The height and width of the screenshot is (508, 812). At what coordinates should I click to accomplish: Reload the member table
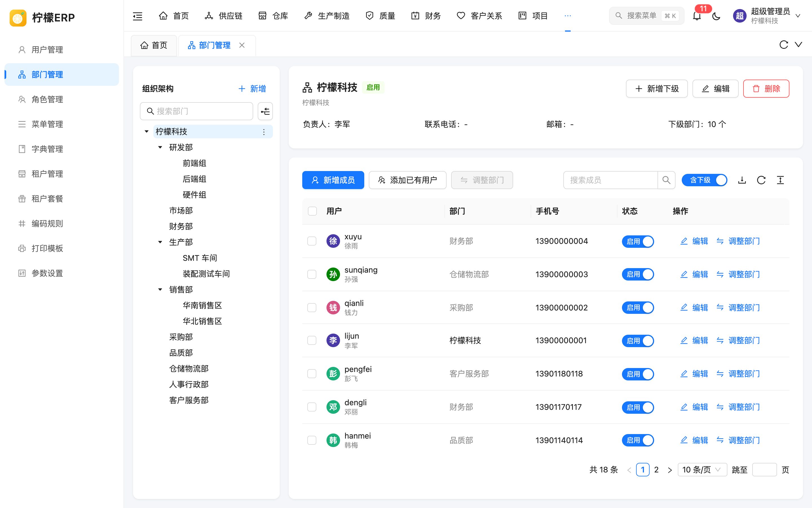pyautogui.click(x=761, y=180)
